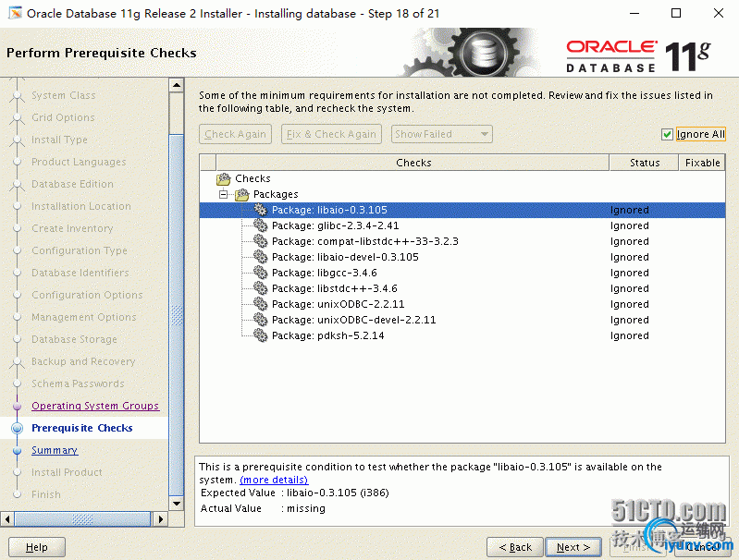
Task: Click gear icon beside glibc-2.3.4-2.41 package
Action: tap(260, 225)
